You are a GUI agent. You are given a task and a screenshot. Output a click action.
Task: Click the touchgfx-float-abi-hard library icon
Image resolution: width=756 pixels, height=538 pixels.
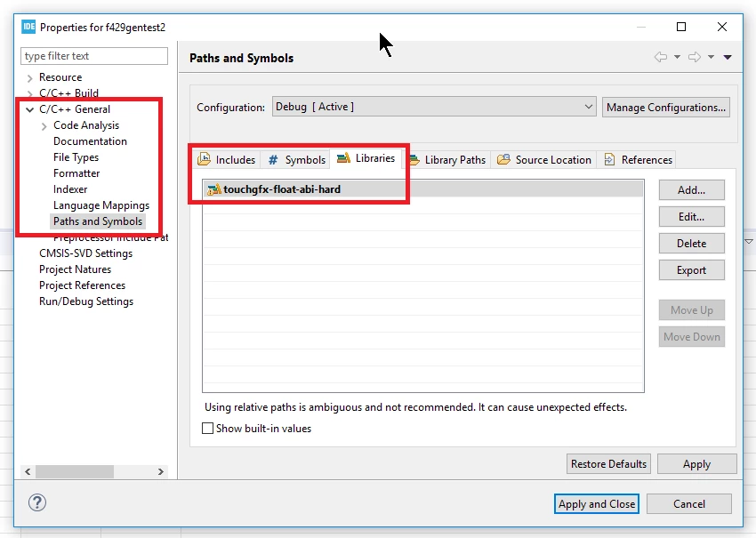[213, 189]
